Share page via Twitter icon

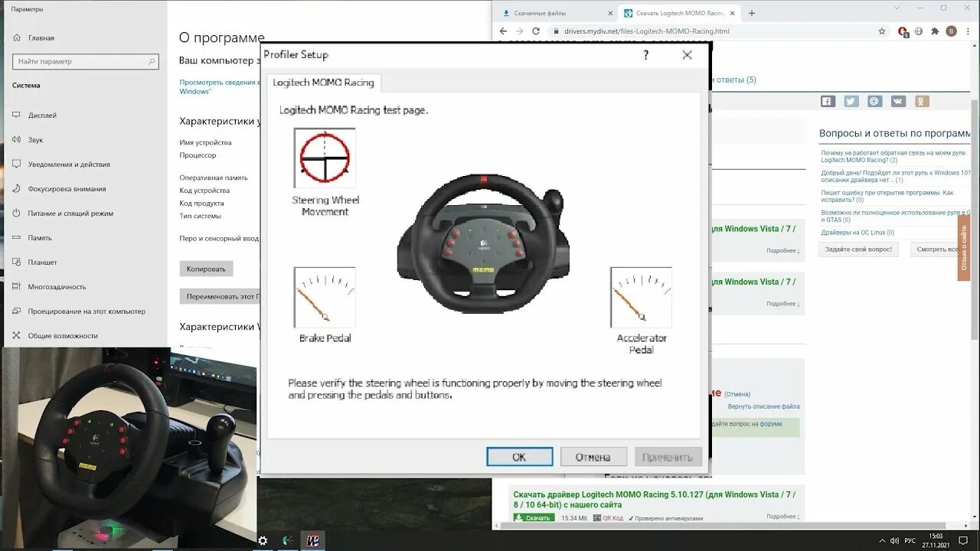851,101
